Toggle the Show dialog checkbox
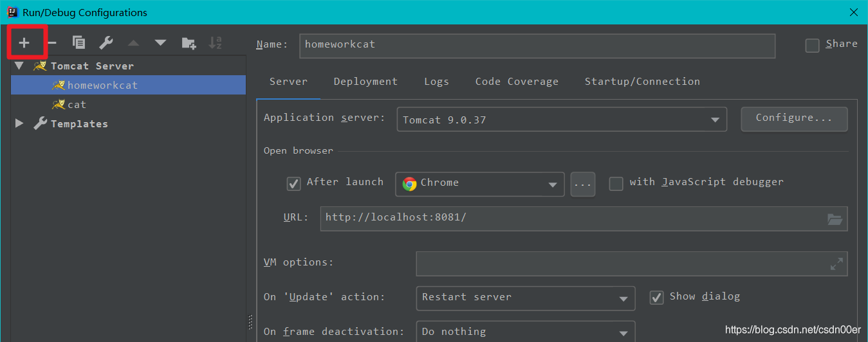The image size is (868, 342). (x=656, y=297)
